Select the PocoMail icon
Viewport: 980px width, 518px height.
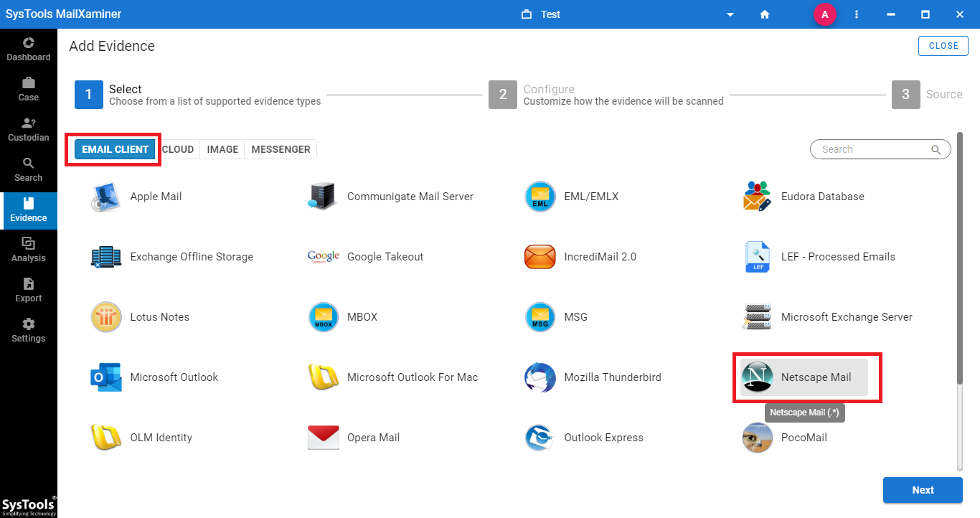coord(757,438)
